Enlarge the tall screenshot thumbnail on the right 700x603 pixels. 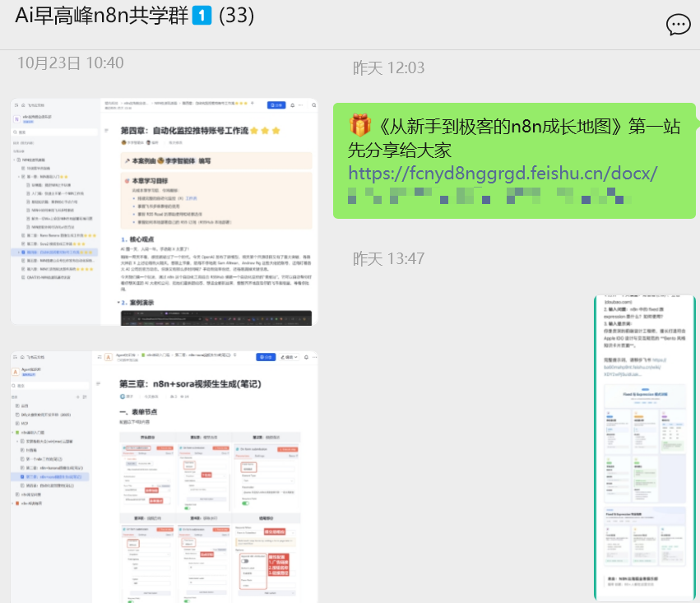tap(644, 447)
